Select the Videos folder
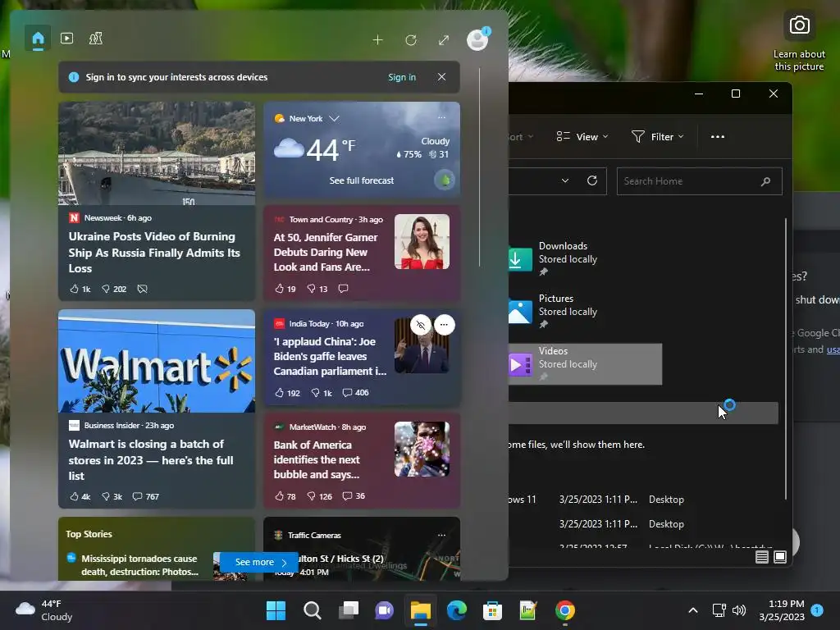 585,363
